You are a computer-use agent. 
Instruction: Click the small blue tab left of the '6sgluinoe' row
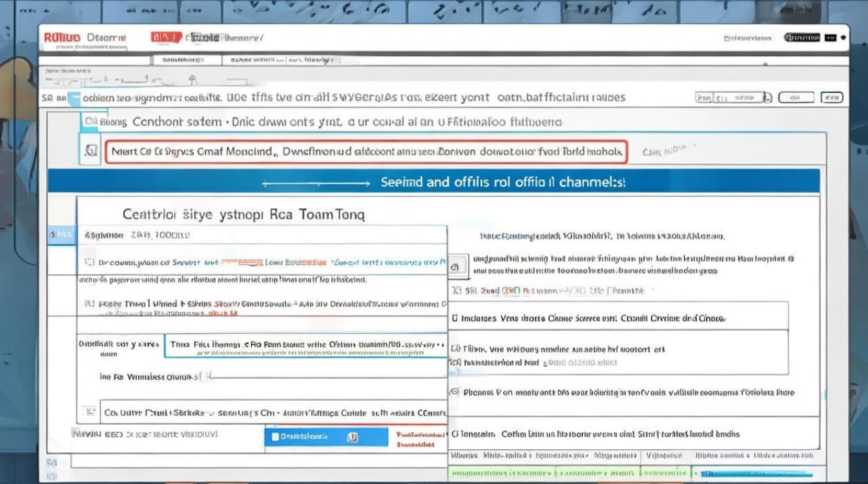pyautogui.click(x=62, y=236)
